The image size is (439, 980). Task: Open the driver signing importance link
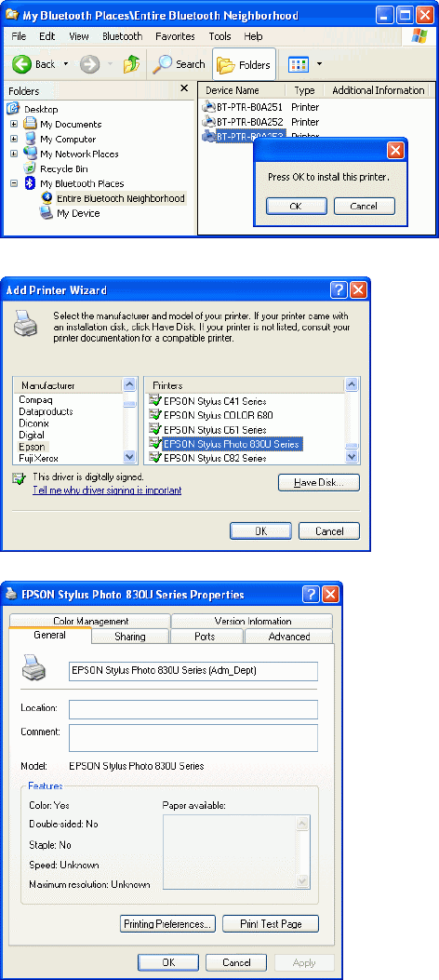pyautogui.click(x=107, y=490)
